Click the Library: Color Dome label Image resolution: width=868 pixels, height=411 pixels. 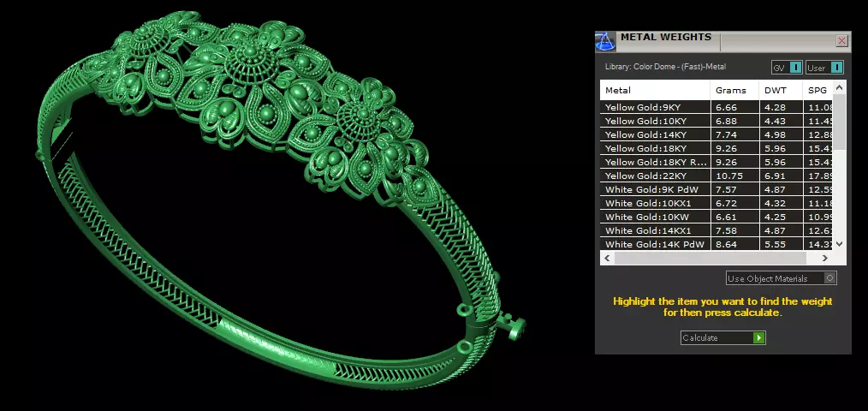[665, 67]
